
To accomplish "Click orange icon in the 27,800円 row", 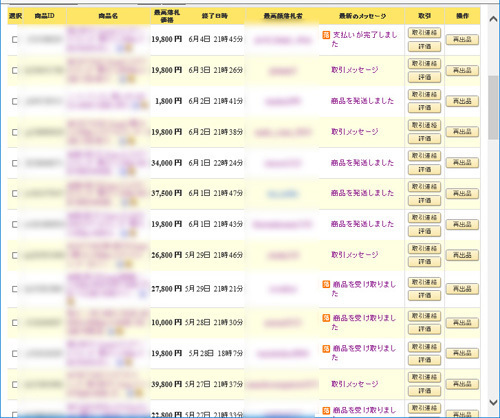I will pyautogui.click(x=326, y=284).
